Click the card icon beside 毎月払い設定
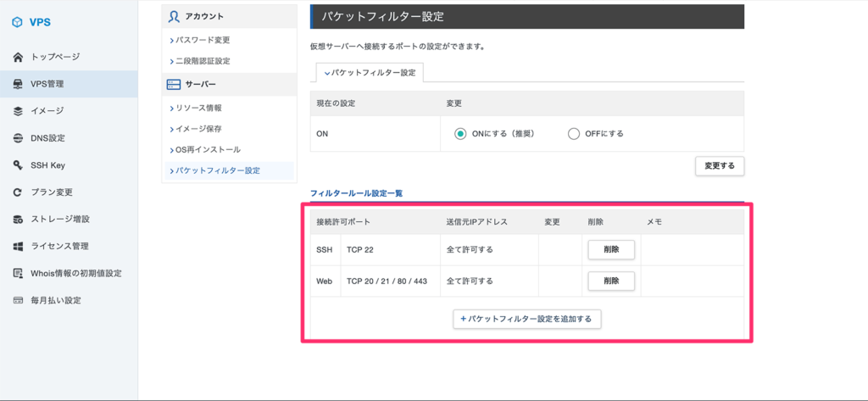The image size is (868, 401). tap(19, 300)
